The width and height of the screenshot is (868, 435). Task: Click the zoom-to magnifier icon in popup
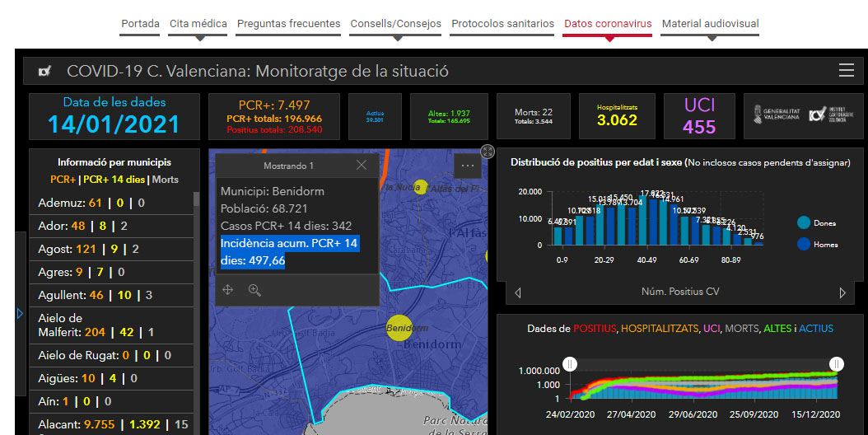pyautogui.click(x=254, y=290)
